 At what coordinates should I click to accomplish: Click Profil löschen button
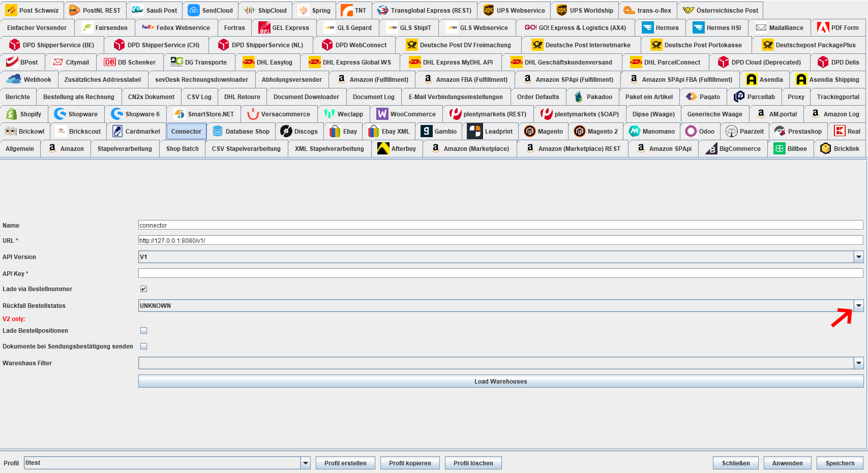click(473, 463)
